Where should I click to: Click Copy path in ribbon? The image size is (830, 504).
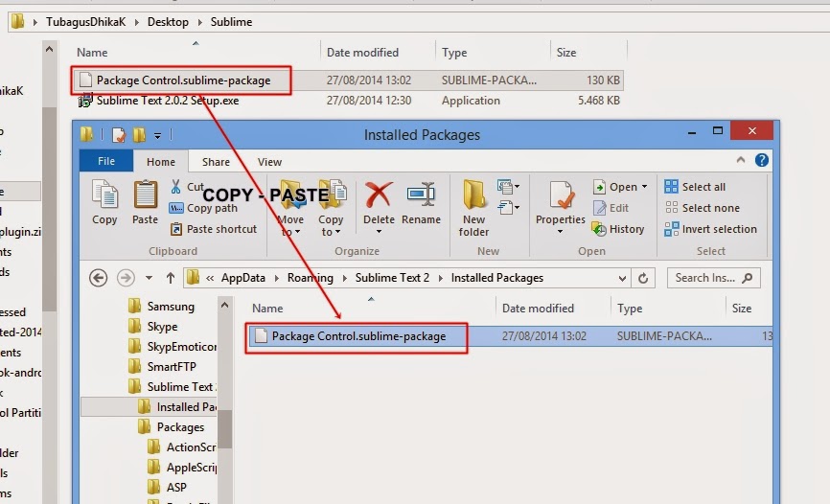point(203,208)
